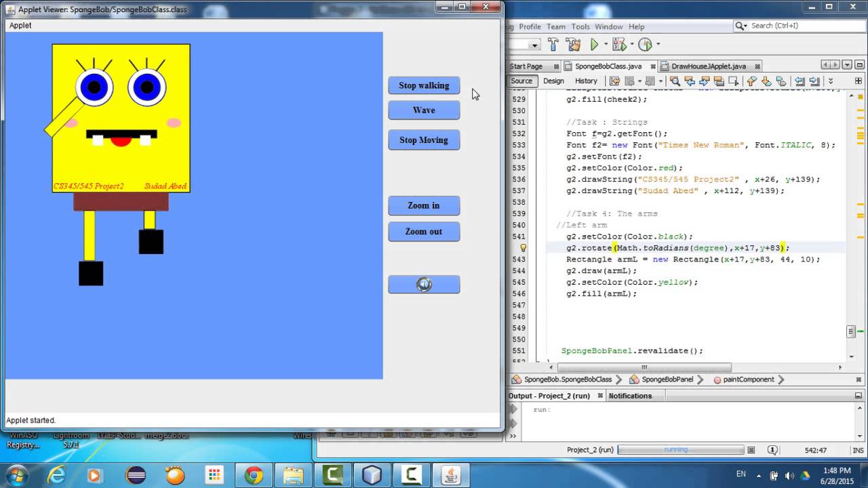Open Windows Explorer folder in taskbar
Viewport: 868px width, 488px height.
(x=293, y=475)
